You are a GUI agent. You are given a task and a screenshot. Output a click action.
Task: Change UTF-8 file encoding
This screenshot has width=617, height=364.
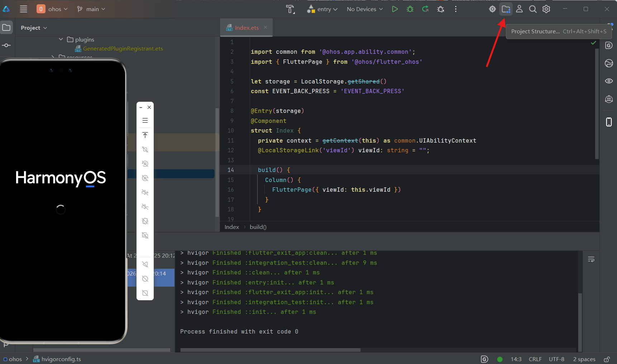pos(556,359)
